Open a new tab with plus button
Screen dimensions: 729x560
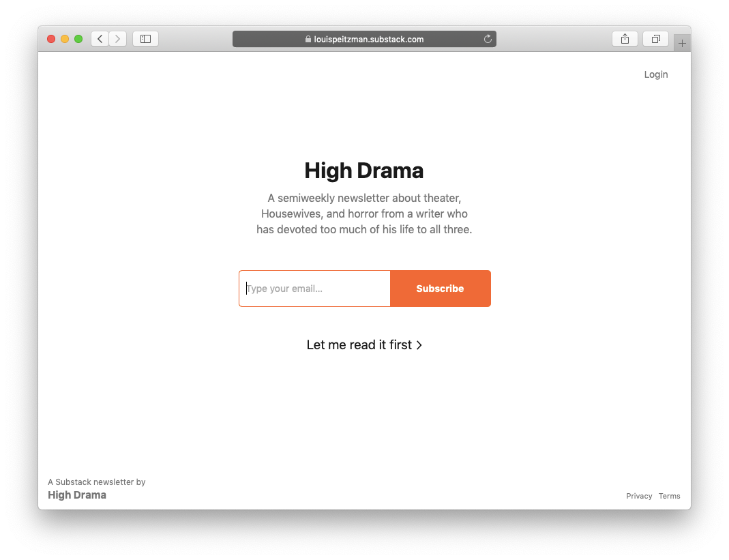682,44
